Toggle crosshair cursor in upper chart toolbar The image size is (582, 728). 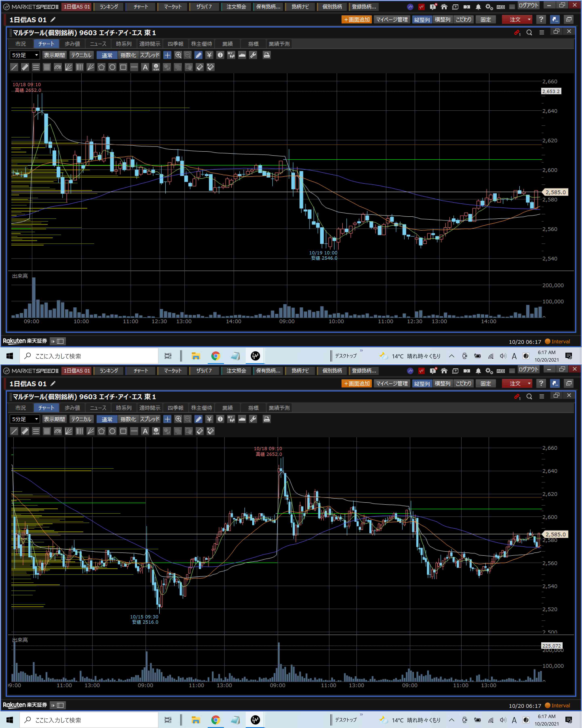pos(167,55)
